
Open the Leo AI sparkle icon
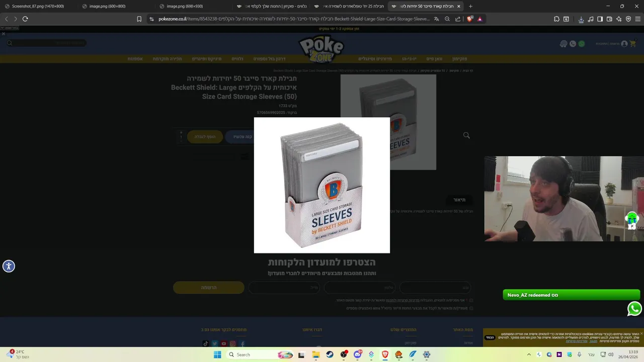[619, 19]
